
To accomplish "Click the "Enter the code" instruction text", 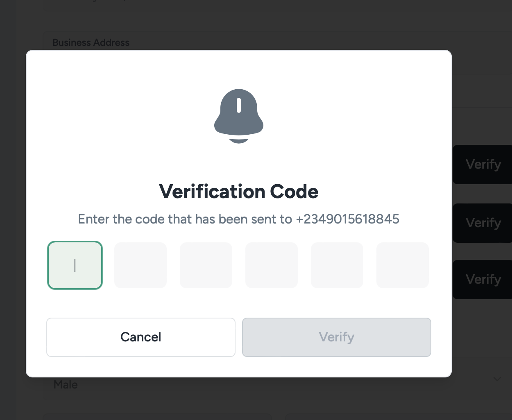I will click(184, 219).
